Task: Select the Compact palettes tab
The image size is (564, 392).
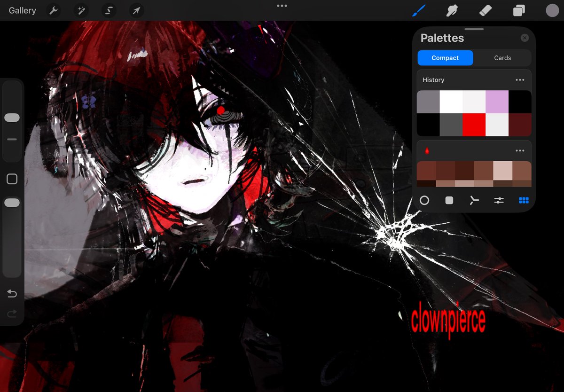Action: coord(445,58)
